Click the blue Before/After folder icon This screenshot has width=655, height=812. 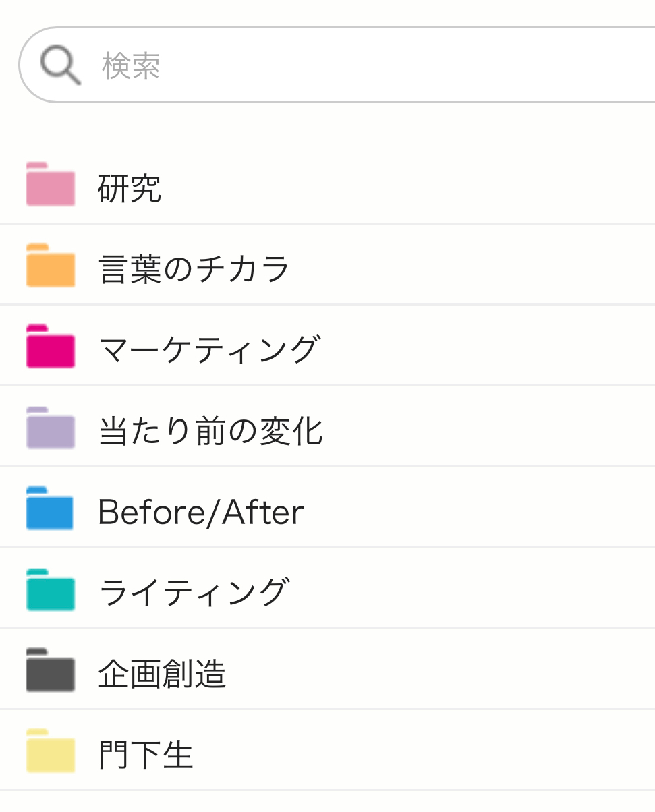coord(51,508)
